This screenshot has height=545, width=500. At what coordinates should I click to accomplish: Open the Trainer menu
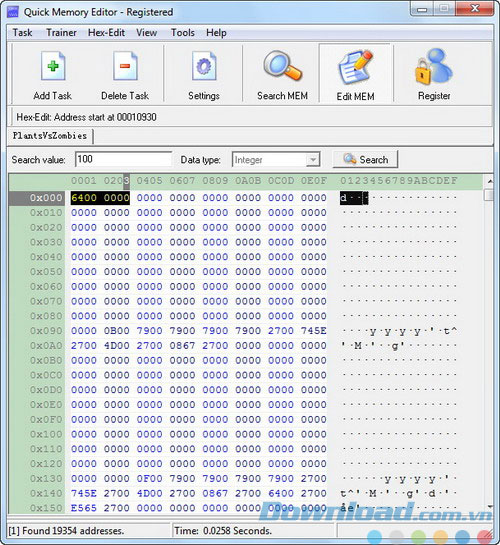click(61, 33)
